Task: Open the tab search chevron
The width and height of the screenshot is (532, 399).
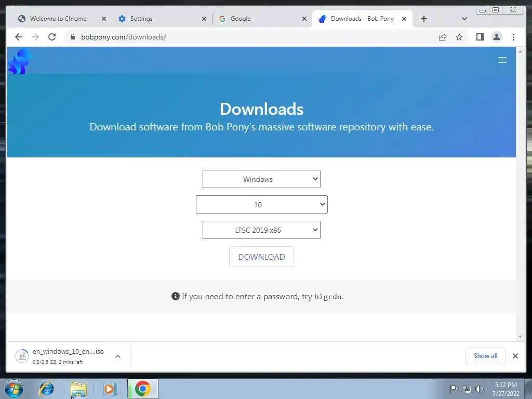Action: 464,19
